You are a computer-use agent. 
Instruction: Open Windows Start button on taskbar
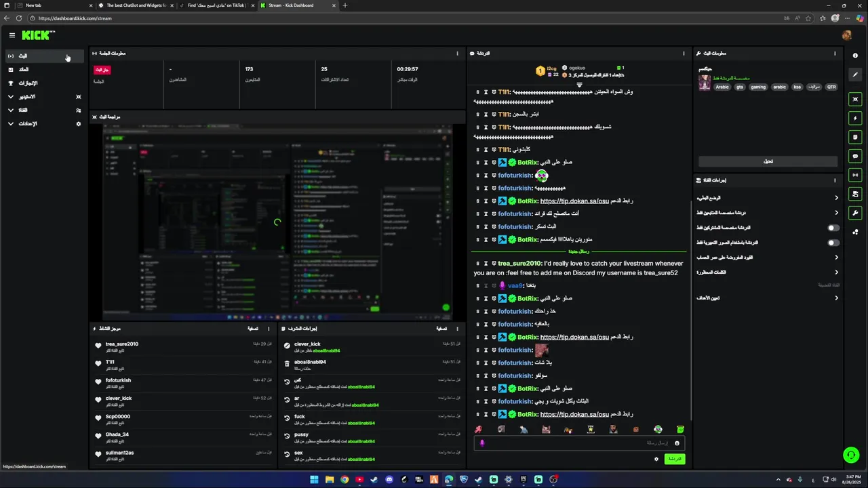314,480
